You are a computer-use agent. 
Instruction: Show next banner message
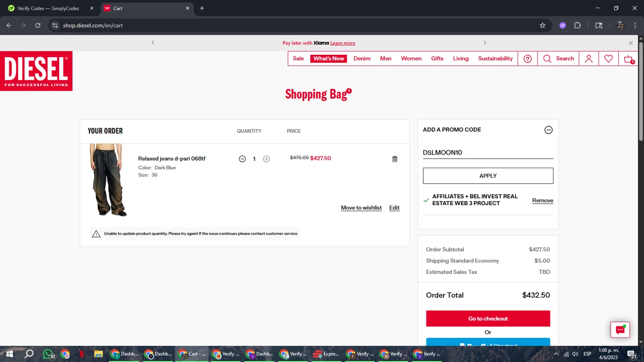[485, 42]
